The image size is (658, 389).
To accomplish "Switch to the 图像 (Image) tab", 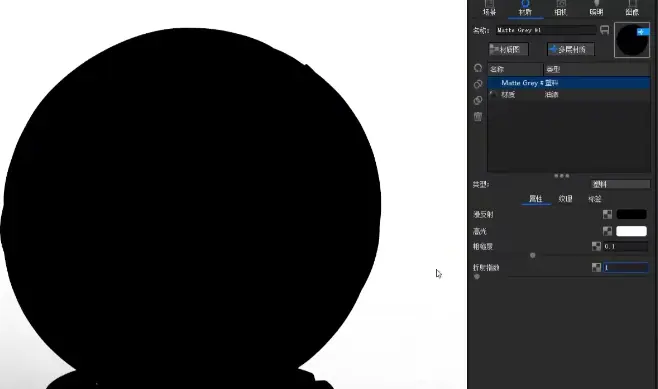I will click(632, 8).
